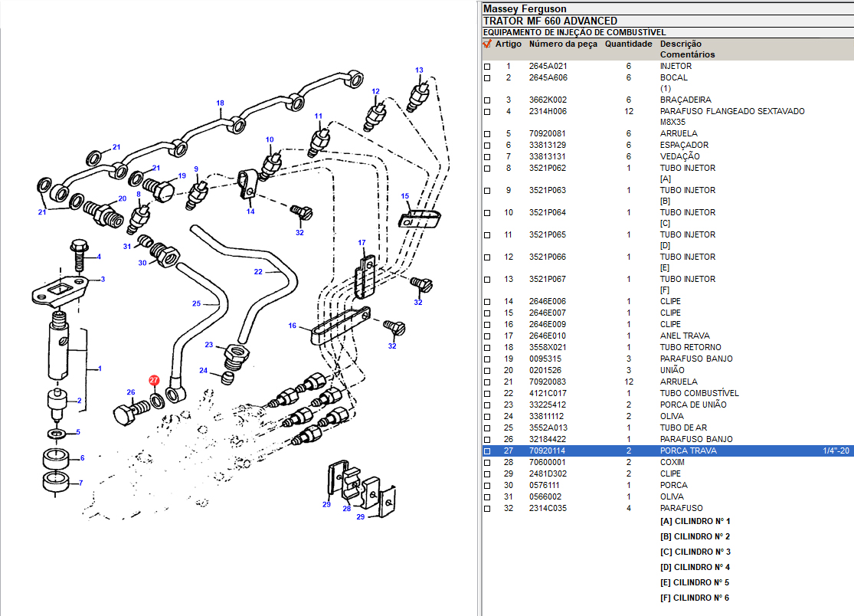Click callout number 1 by the injector
854x616 pixels.
(x=100, y=369)
